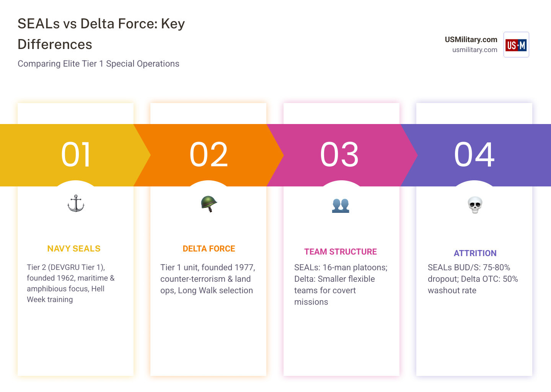Click the BUD/S dropout rate text
Screen dimensions: 551x392
(473, 279)
